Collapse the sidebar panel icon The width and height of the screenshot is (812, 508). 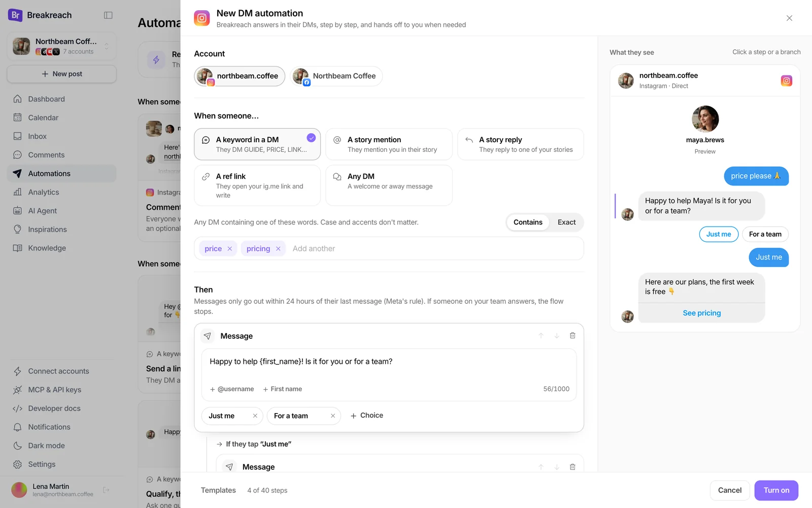[108, 15]
